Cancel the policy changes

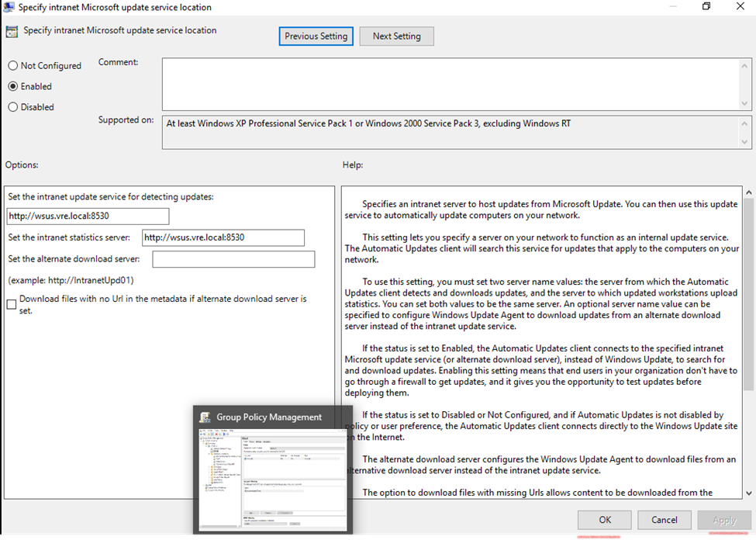point(665,520)
